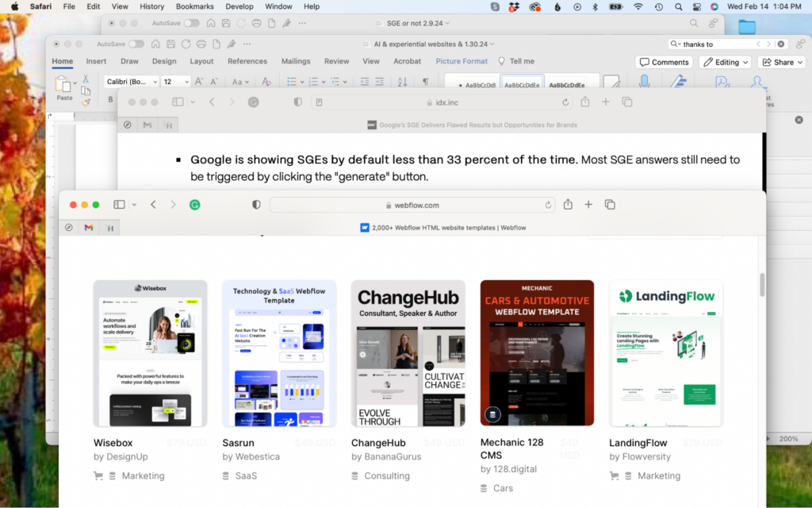The image size is (812, 508).
Task: Go back in the idx.inc Safari window
Action: pos(212,102)
